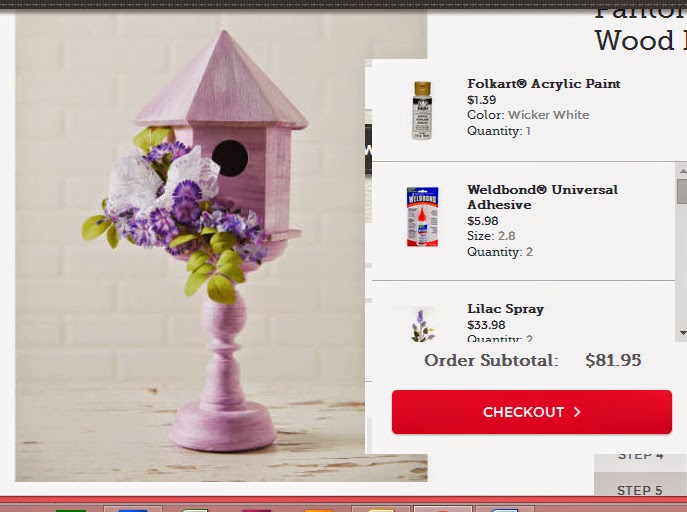Open the Folkart Acrylic Paint title link
This screenshot has width=687, height=512.
544,83
